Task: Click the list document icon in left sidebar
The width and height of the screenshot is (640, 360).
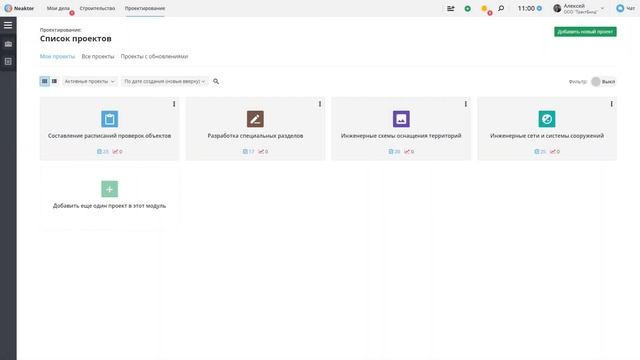Action: pyautogui.click(x=8, y=62)
